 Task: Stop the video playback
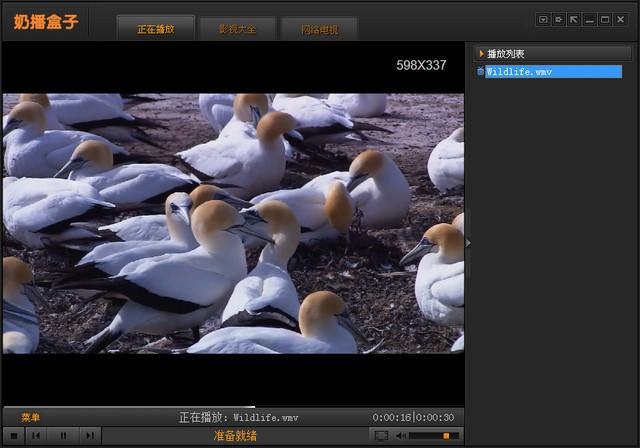click(x=12, y=436)
